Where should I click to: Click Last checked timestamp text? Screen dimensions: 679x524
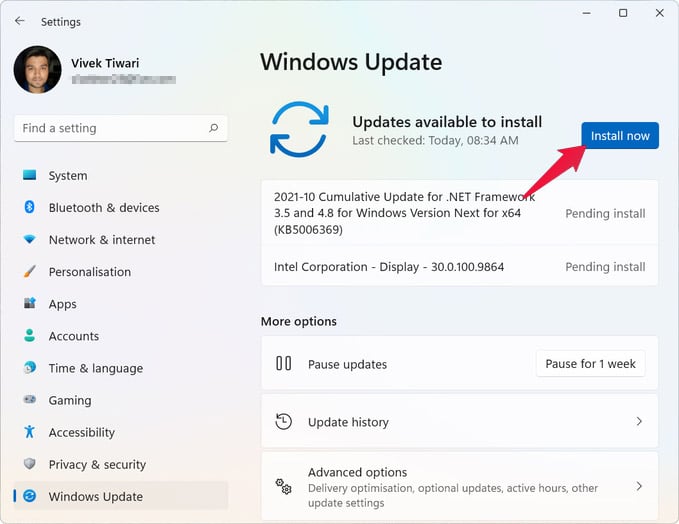(x=435, y=140)
